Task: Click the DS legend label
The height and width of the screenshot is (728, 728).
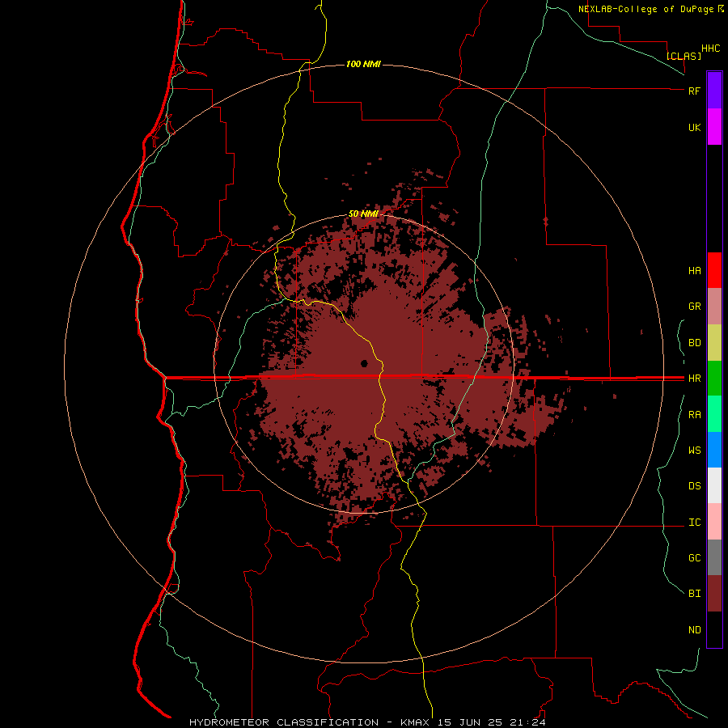Action: point(694,486)
